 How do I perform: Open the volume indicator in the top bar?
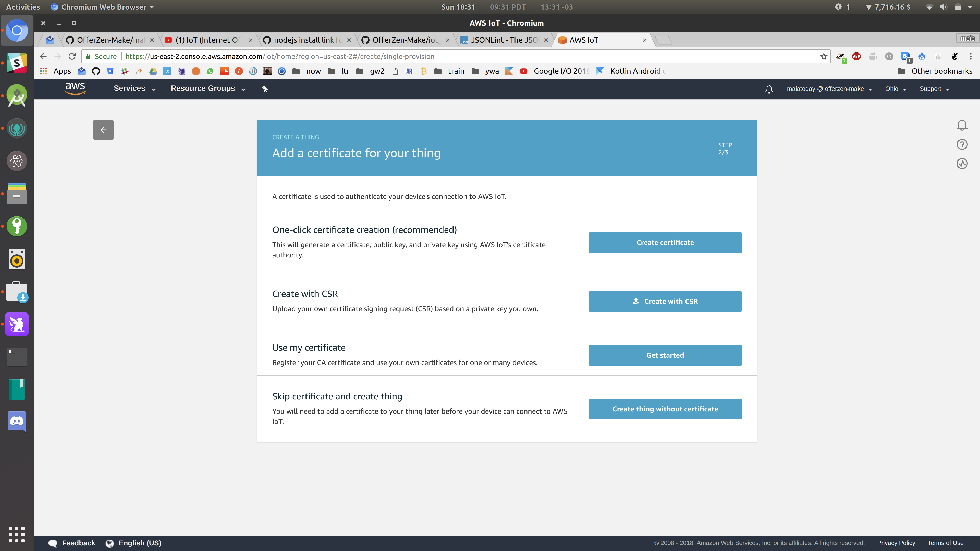point(944,7)
